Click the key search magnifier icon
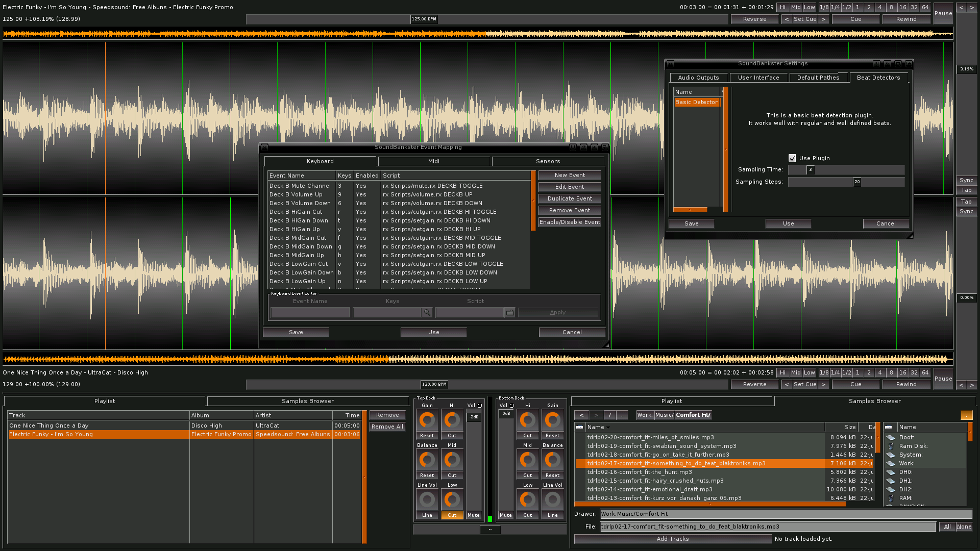This screenshot has height=551, width=980. pos(427,312)
